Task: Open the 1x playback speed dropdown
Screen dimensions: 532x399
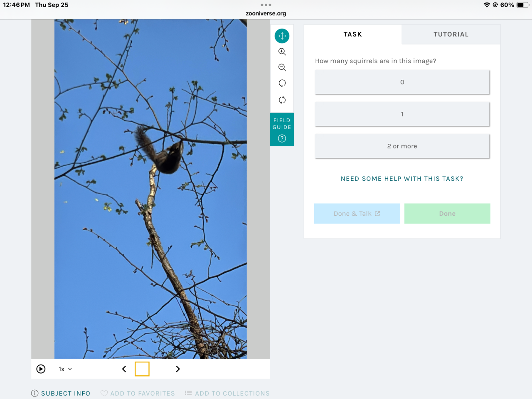Action: [65, 369]
